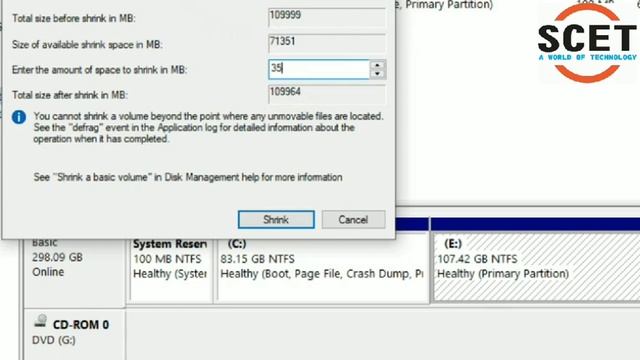
Task: Click the DVD (G:) text
Action: pos(53,340)
